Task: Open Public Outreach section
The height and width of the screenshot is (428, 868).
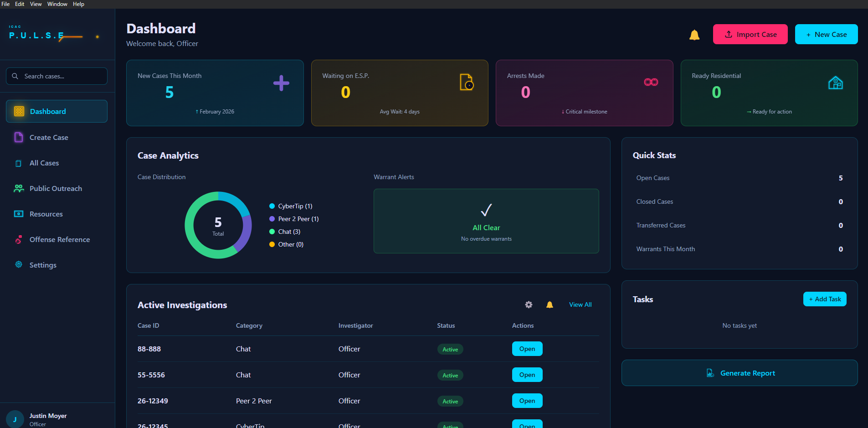Action: pos(56,188)
